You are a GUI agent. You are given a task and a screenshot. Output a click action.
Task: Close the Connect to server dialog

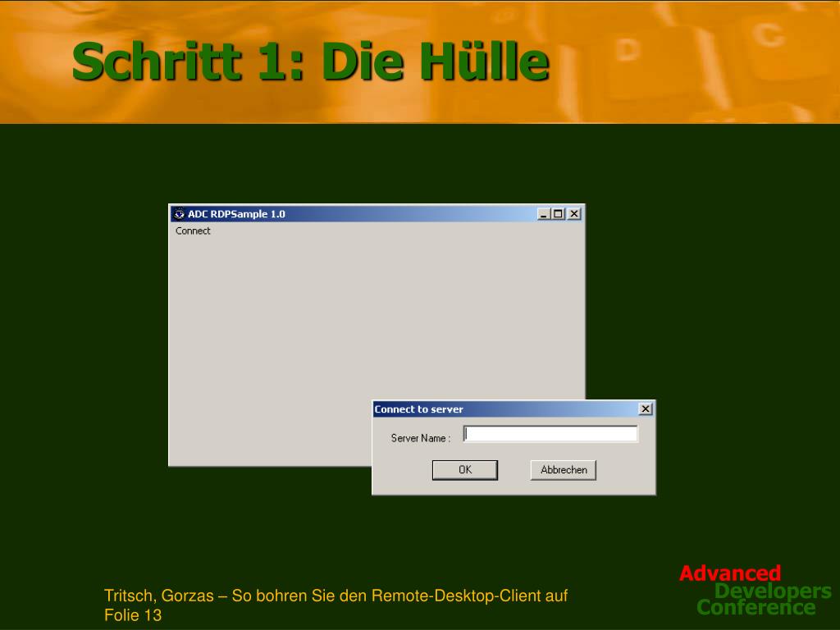tap(646, 409)
